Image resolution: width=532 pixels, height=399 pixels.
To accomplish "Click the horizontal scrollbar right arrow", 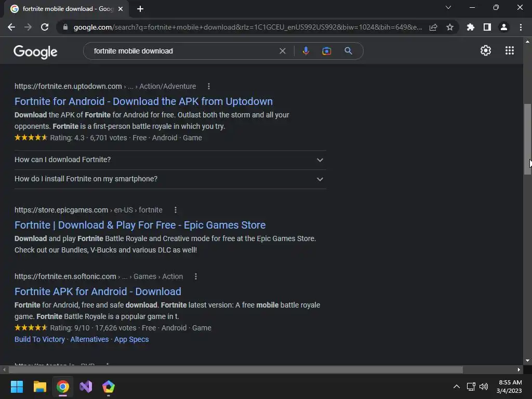I will tap(519, 369).
